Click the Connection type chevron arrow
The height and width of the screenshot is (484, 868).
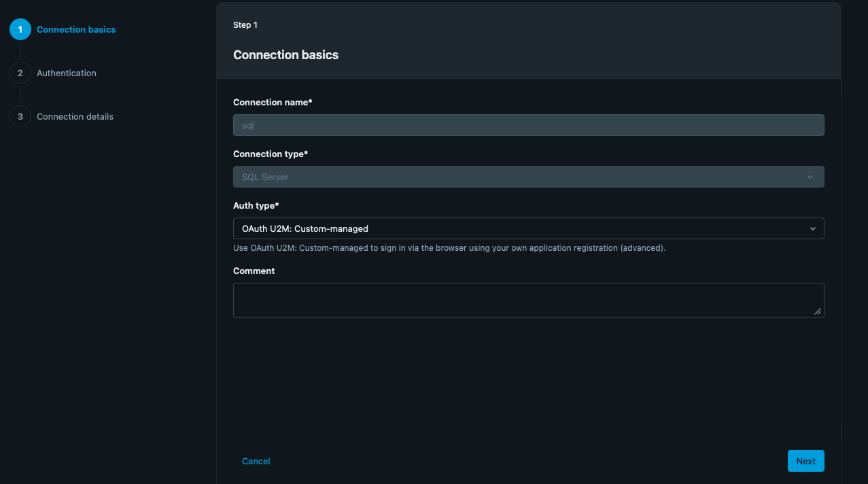pos(810,177)
